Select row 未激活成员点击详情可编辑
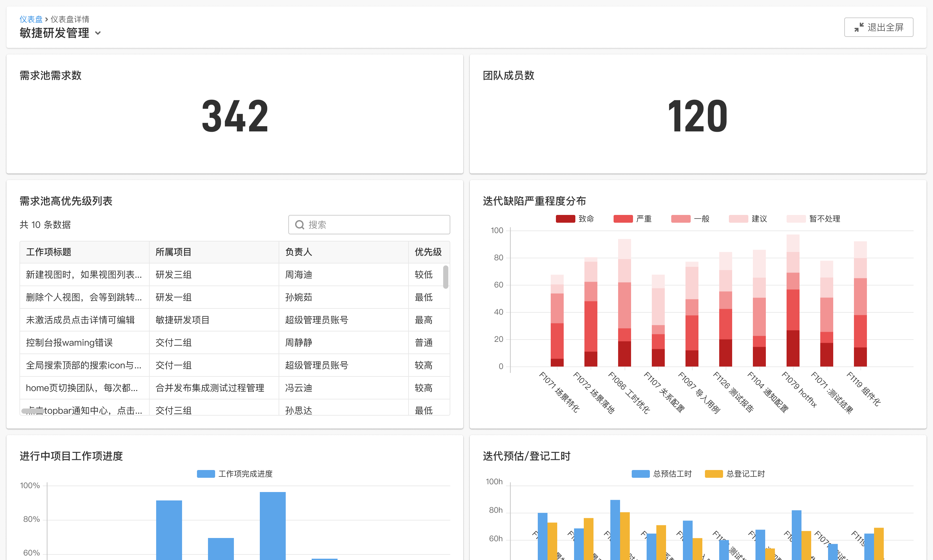Screen dimensions: 933x560 80,320
